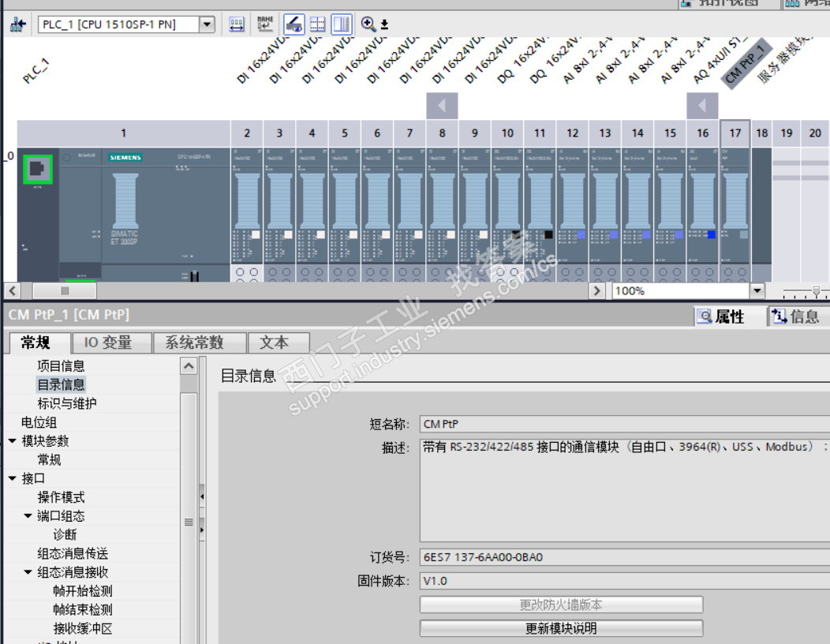Click the zoom download arrow icon
The width and height of the screenshot is (830, 644).
tap(384, 24)
